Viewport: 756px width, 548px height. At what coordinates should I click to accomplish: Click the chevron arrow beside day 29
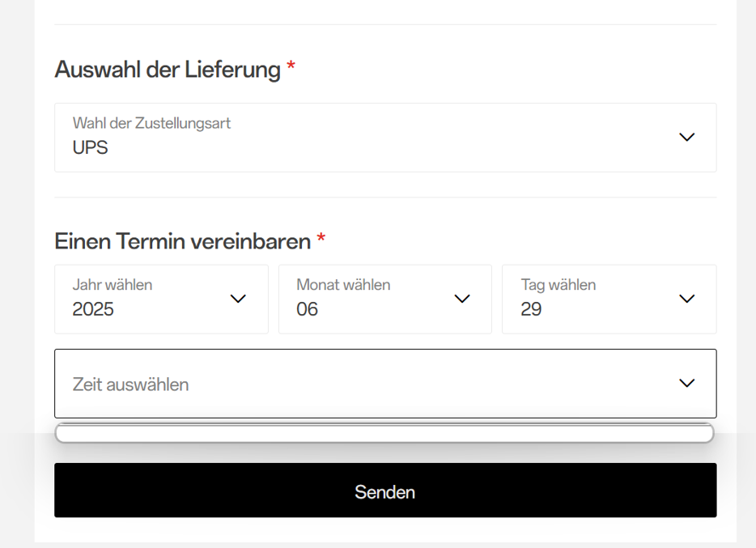[686, 299]
